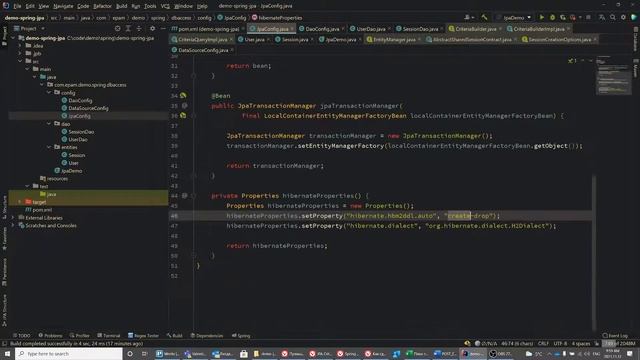Start debugging with the bug icon
Viewport: 640px width, 360px height.
552,18
